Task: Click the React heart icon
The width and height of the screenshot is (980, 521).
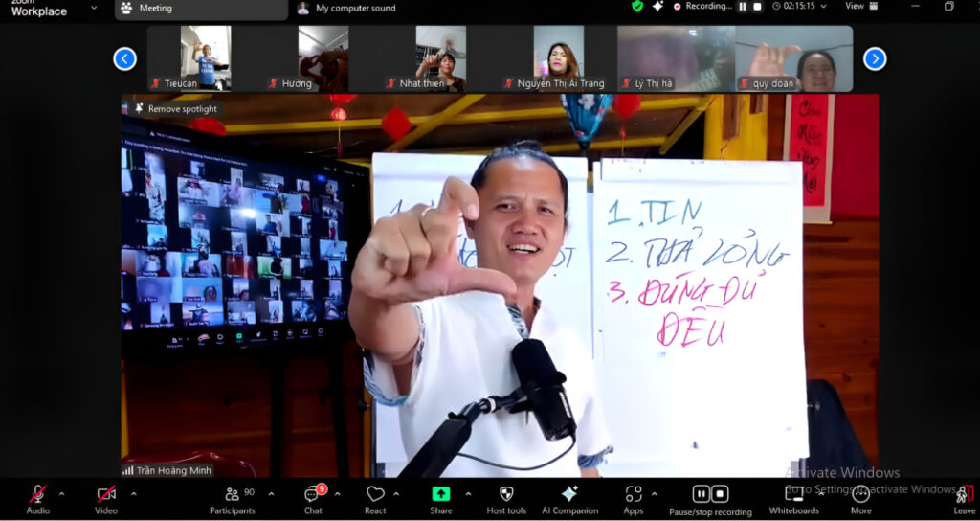Action: pos(375,494)
